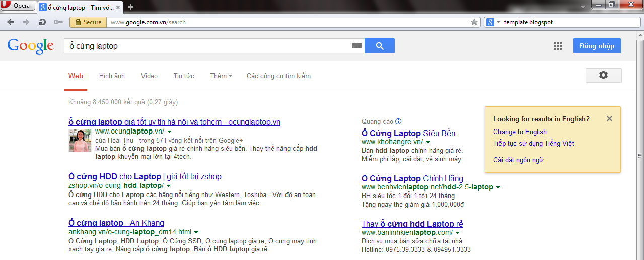
Task: Bookmark page using the star icon
Action: point(474,22)
